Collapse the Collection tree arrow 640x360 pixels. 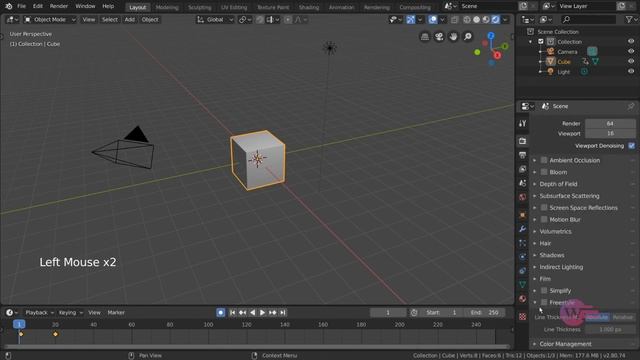(x=531, y=42)
